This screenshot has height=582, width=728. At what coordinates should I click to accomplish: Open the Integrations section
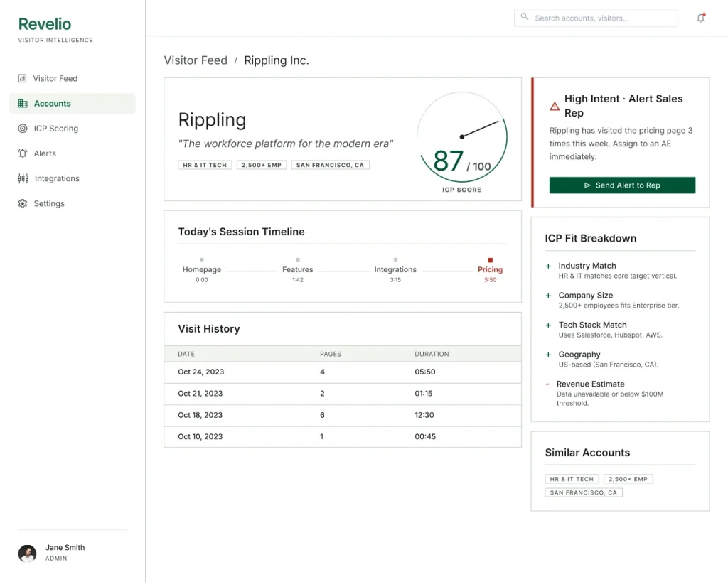click(x=73, y=178)
